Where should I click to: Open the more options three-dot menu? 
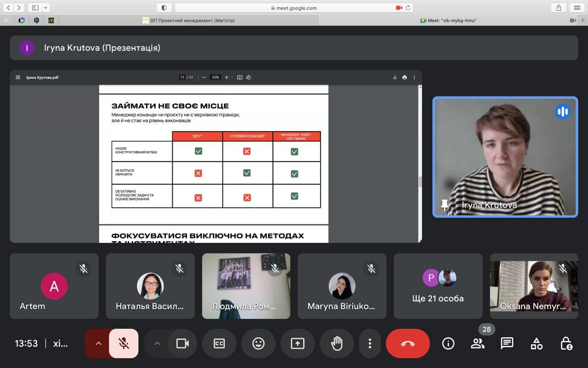pos(370,344)
